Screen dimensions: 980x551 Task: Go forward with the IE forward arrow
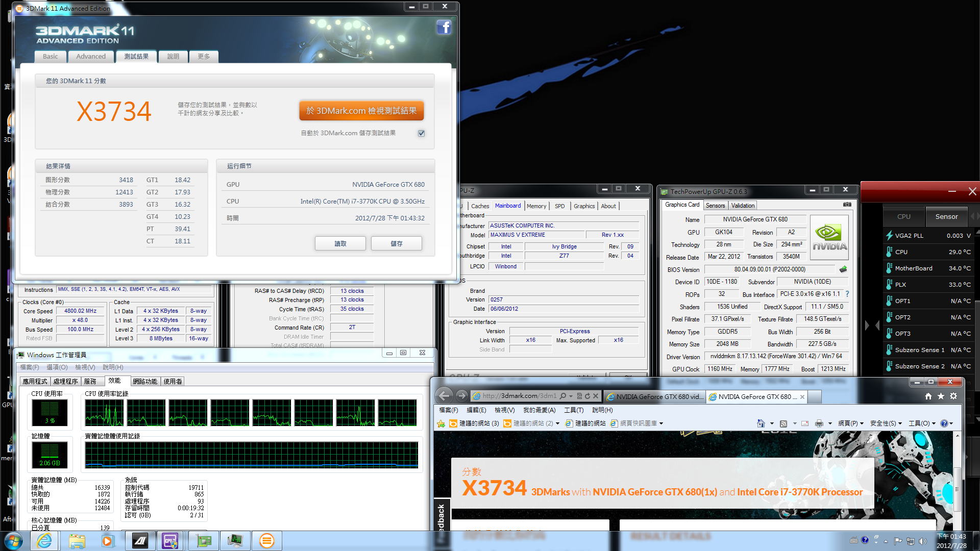pyautogui.click(x=461, y=395)
